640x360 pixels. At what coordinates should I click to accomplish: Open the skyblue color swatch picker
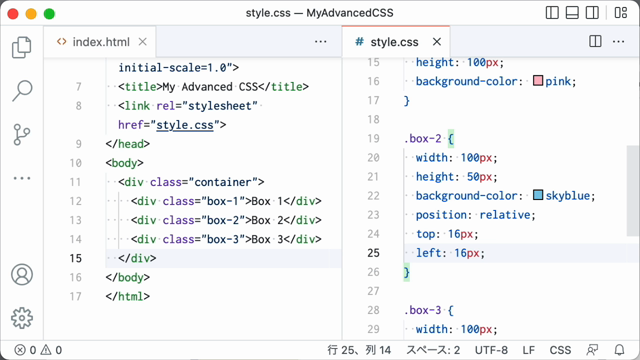pyautogui.click(x=538, y=195)
